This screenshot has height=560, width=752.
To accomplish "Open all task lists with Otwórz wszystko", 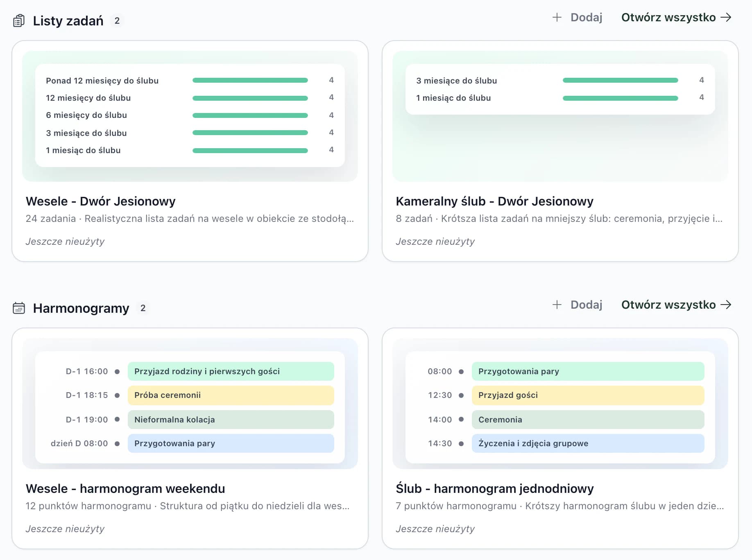I will click(676, 17).
